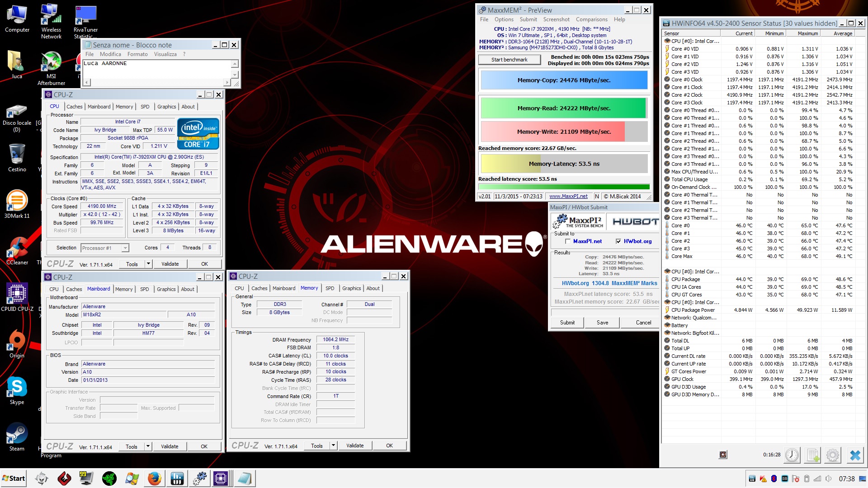Click Save in the HWbot Submit dialog
The height and width of the screenshot is (488, 868).
point(602,323)
